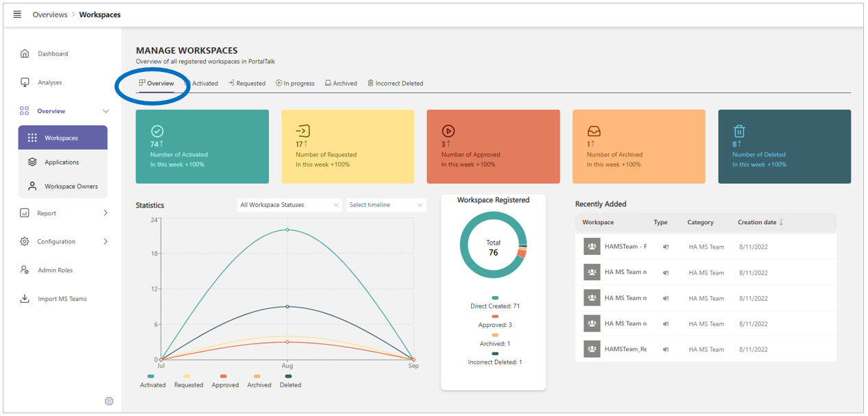
Task: Sort by Creation date column header
Action: [x=760, y=222]
